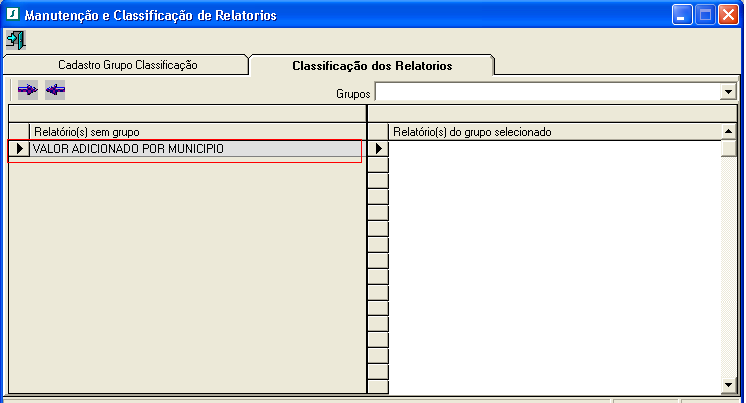Click the row selector beside VALOR ADICIONADO
The width and height of the screenshot is (746, 403).
click(x=20, y=149)
